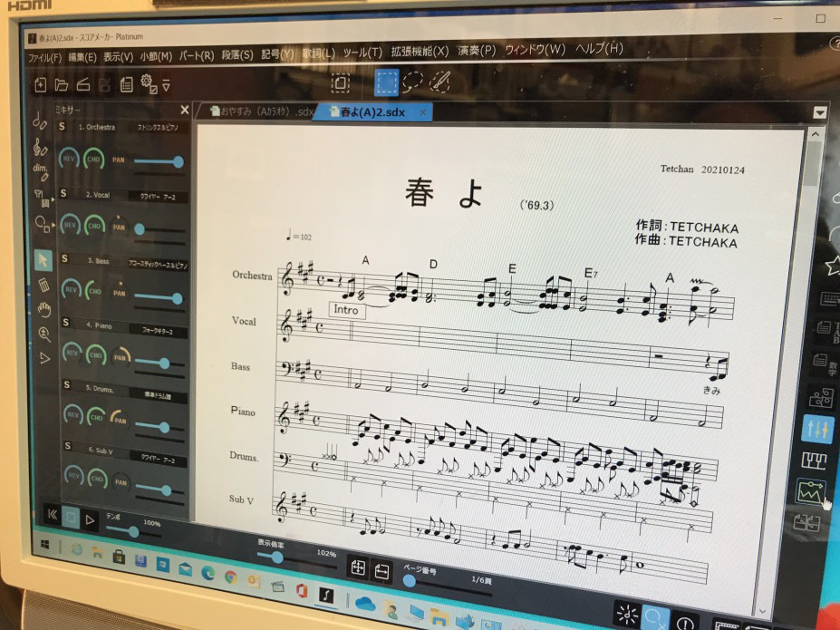
Task: Open the 数字 number notation panel icon
Action: pyautogui.click(x=825, y=363)
